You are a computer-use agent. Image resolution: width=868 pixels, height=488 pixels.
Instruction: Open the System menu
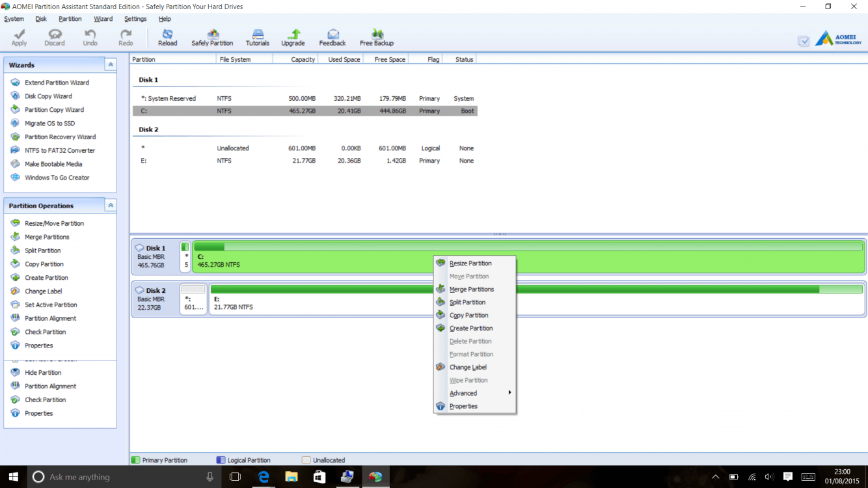[14, 19]
